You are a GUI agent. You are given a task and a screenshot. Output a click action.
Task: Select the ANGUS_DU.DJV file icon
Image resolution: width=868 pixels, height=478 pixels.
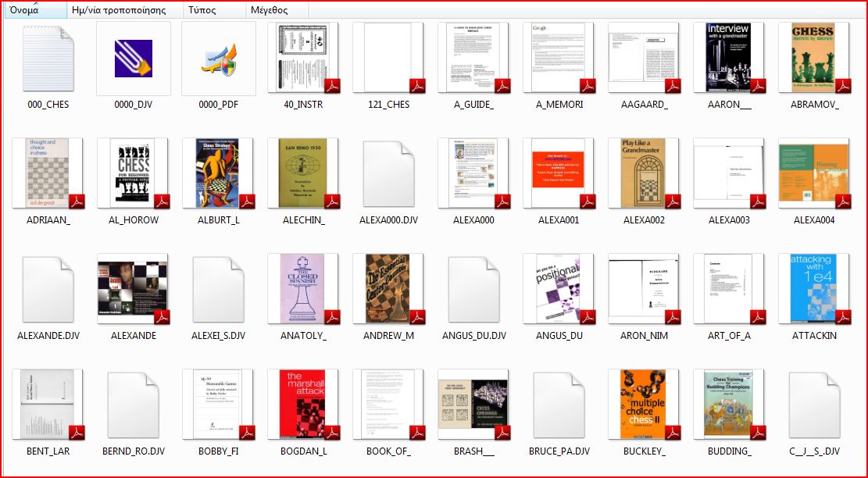tap(474, 289)
